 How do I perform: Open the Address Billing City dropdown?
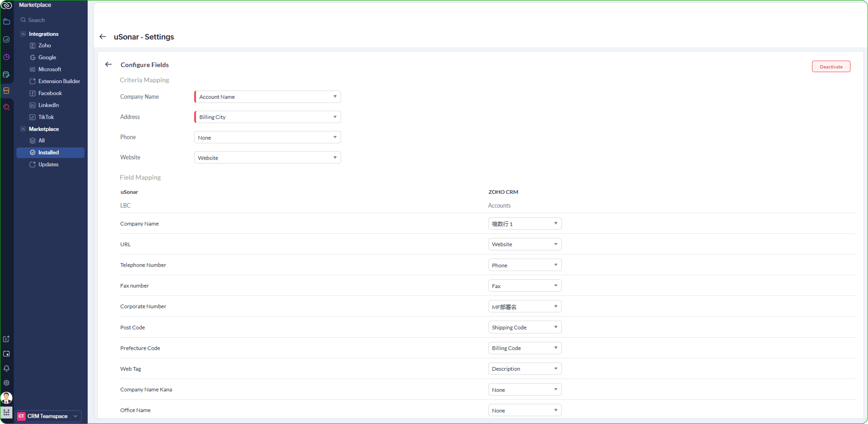[x=268, y=117]
